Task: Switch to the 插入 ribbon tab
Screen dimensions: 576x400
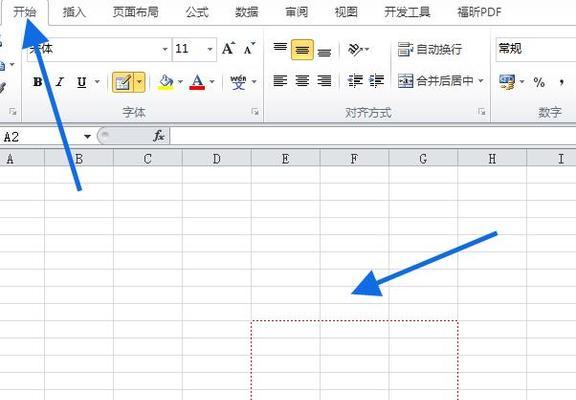Action: tap(74, 12)
